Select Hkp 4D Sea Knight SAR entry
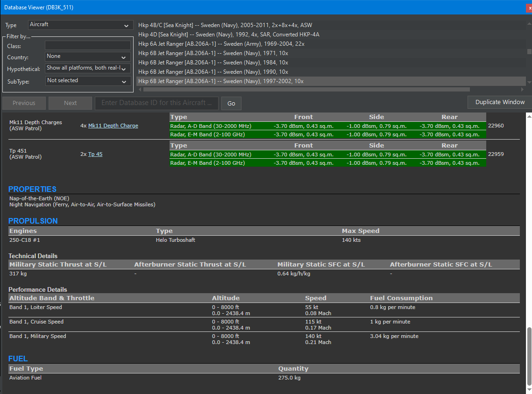The height and width of the screenshot is (394, 532). [229, 35]
